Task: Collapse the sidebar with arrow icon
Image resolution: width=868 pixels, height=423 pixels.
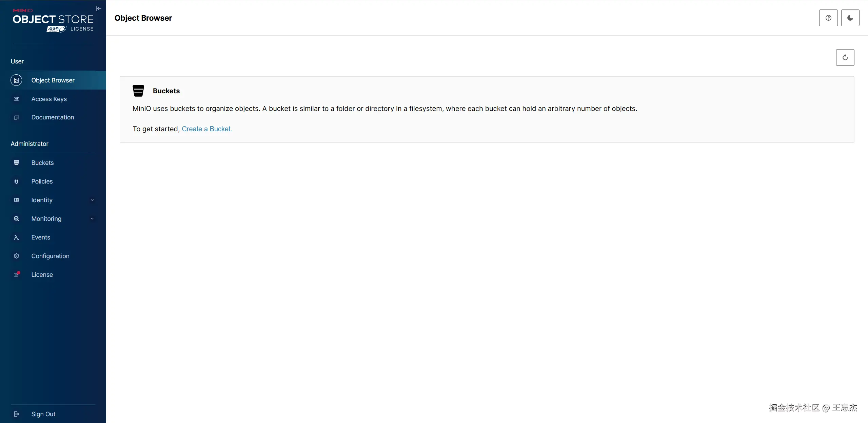Action: (99, 8)
